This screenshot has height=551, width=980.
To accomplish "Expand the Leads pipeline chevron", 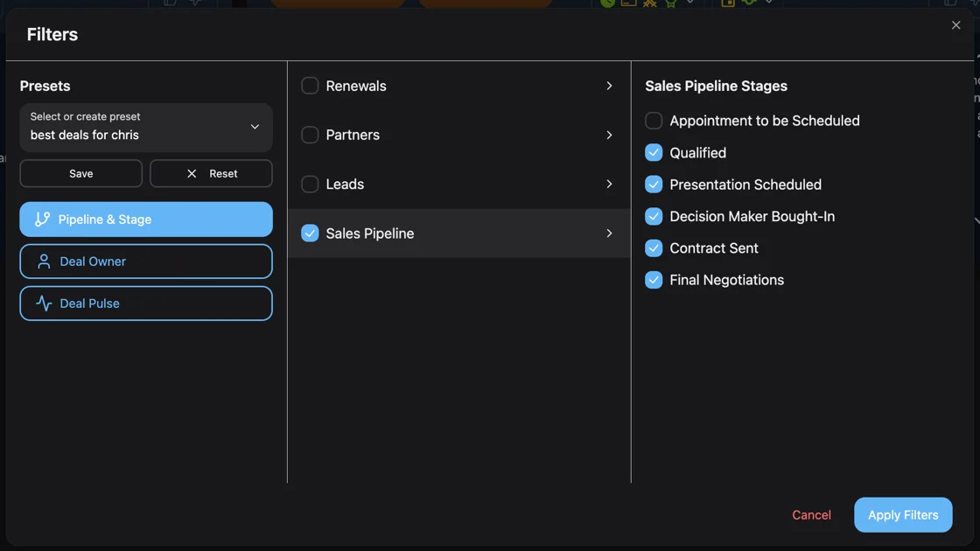I will (609, 184).
